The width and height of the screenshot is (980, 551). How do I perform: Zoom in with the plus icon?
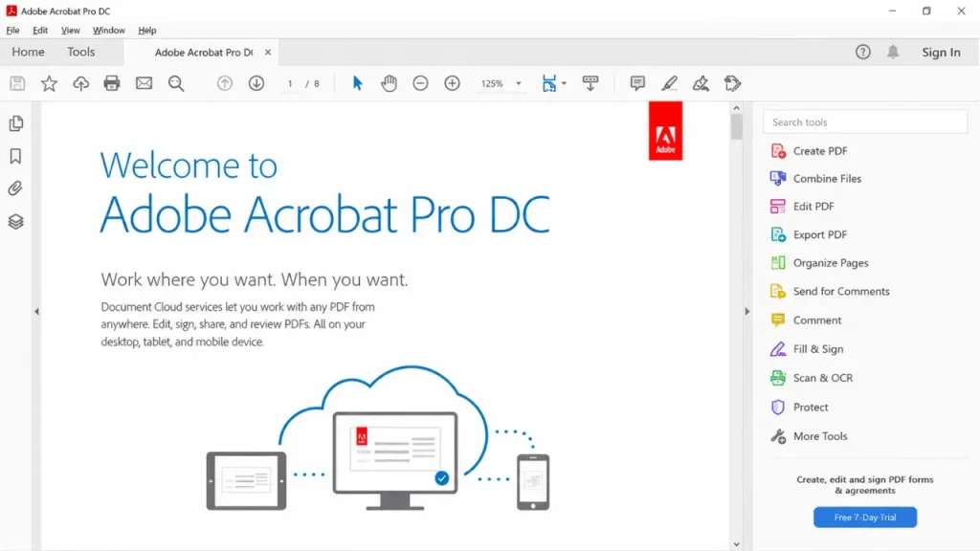pyautogui.click(x=452, y=83)
